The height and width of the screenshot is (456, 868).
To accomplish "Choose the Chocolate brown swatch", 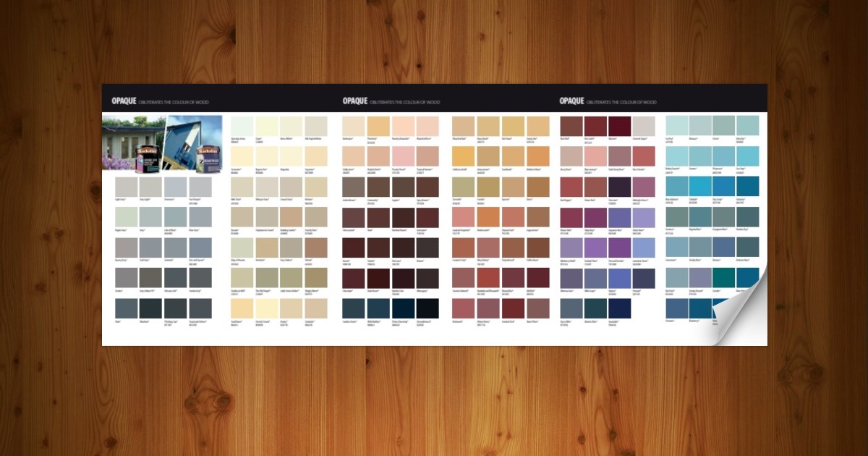I will pos(353,278).
